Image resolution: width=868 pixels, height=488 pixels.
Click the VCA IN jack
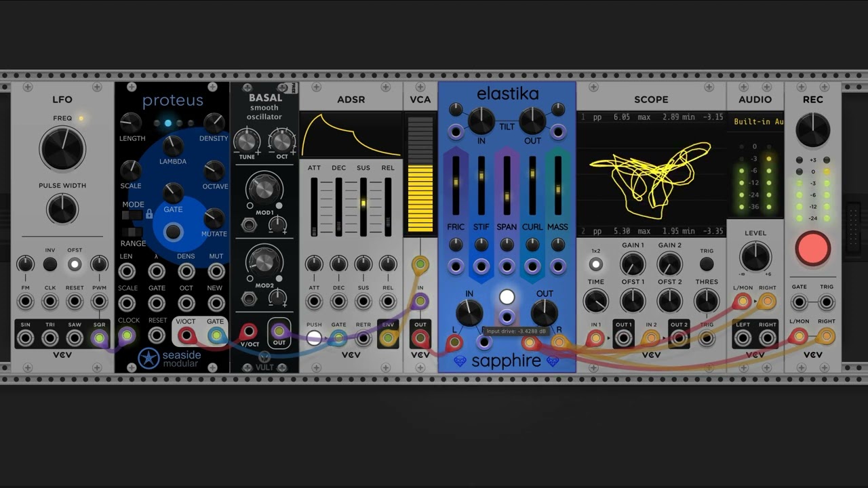[x=420, y=300]
